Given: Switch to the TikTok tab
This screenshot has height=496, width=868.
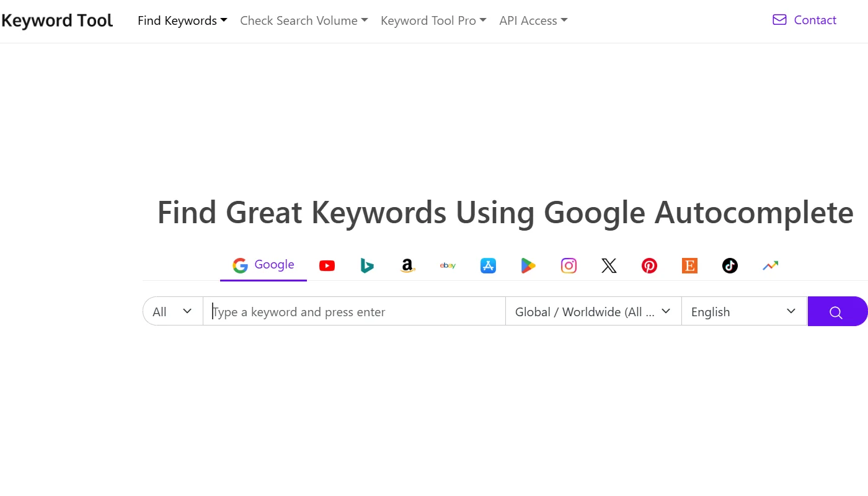Looking at the screenshot, I should tap(730, 266).
